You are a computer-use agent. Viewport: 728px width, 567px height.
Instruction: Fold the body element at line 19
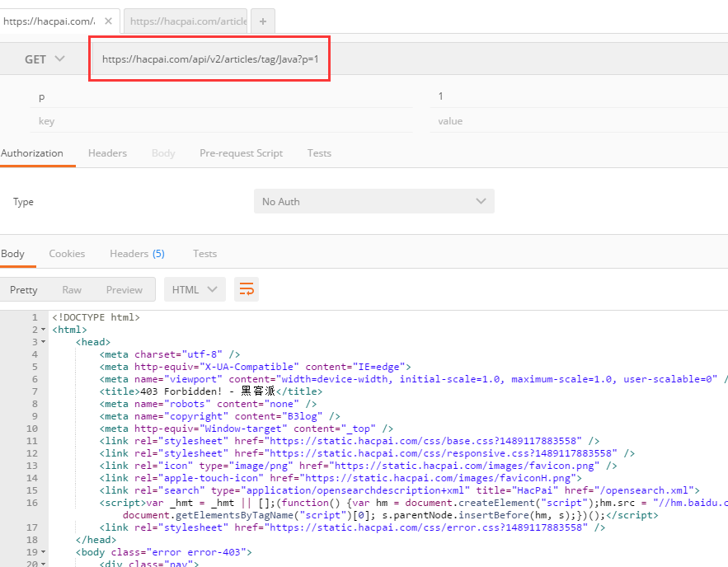pyautogui.click(x=43, y=552)
